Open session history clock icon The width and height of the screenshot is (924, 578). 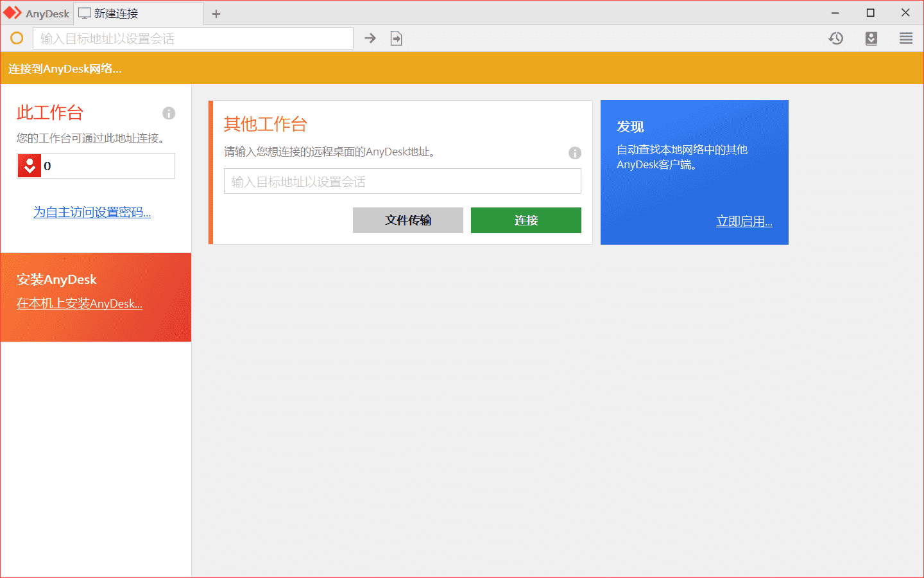click(x=835, y=39)
